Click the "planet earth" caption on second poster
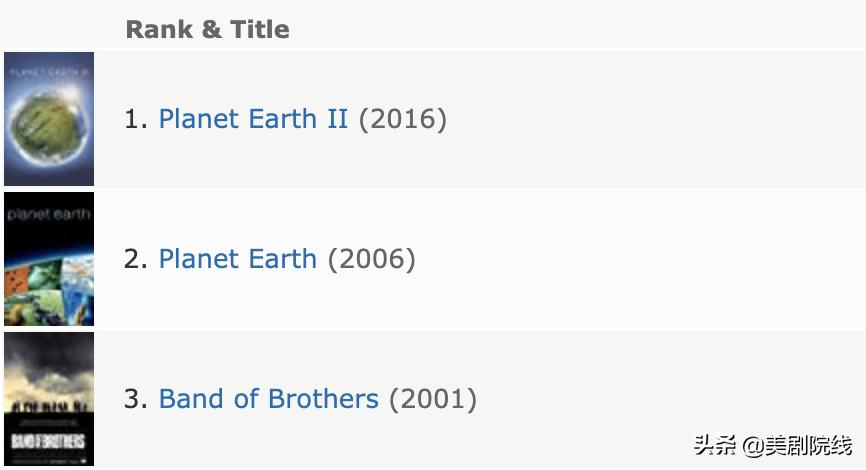The height and width of the screenshot is (470, 866). 49,214
